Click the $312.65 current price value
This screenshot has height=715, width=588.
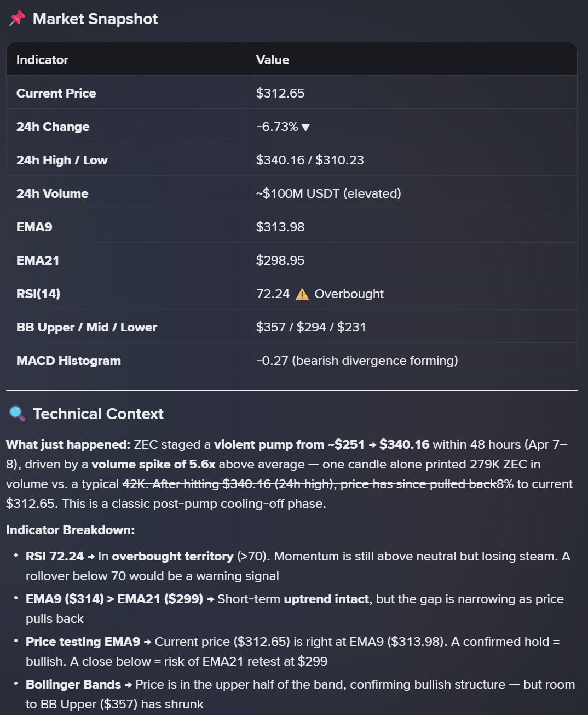coord(280,93)
